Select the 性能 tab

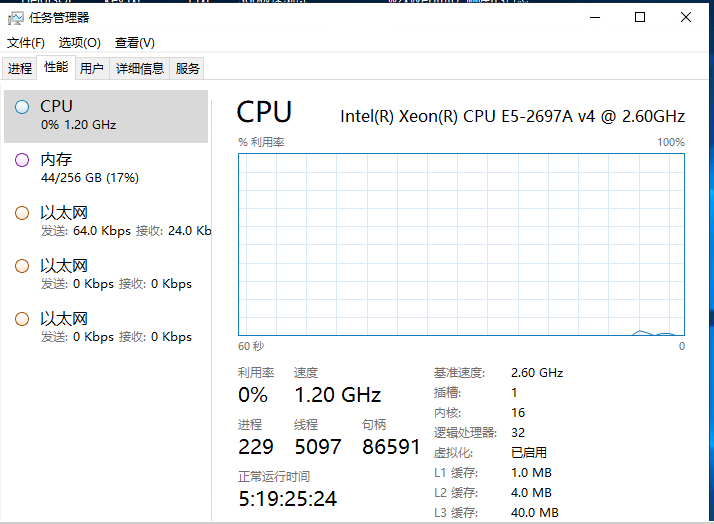[x=56, y=67]
